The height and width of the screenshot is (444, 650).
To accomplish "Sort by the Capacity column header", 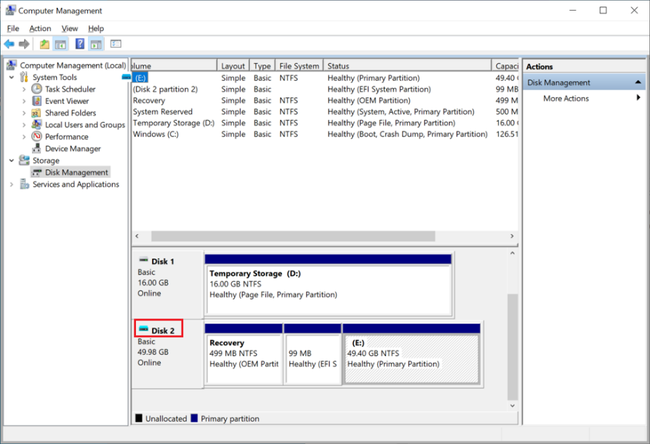I will coord(505,66).
